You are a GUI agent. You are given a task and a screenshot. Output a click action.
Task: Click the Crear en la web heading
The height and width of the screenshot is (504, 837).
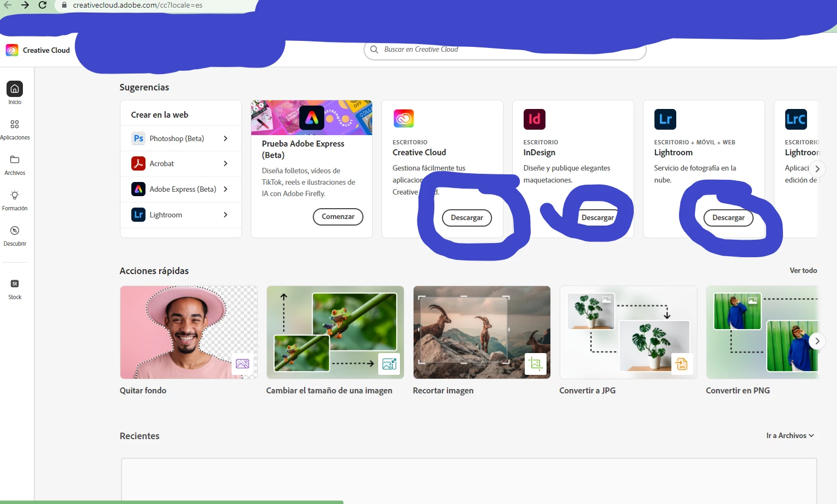pos(160,115)
